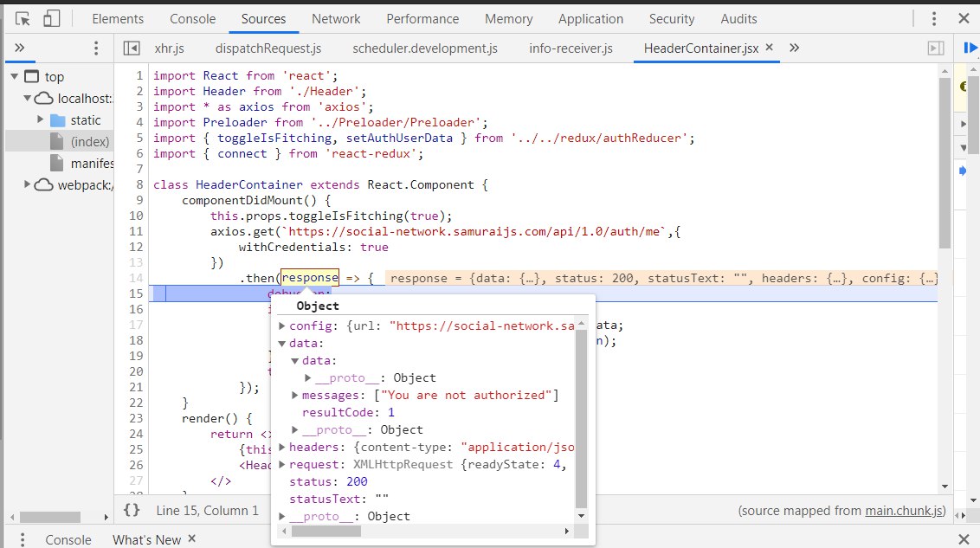Click editor scroll-up arrow
This screenshot has width=980, height=548.
click(945, 71)
